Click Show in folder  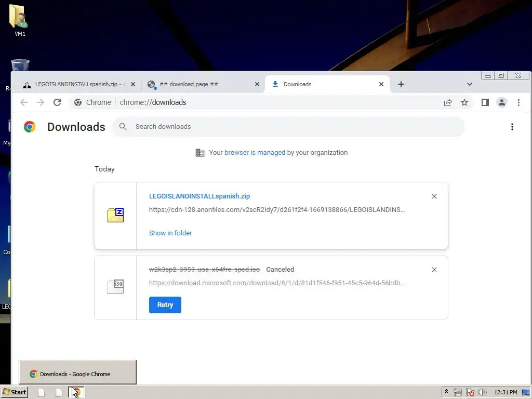click(x=170, y=233)
